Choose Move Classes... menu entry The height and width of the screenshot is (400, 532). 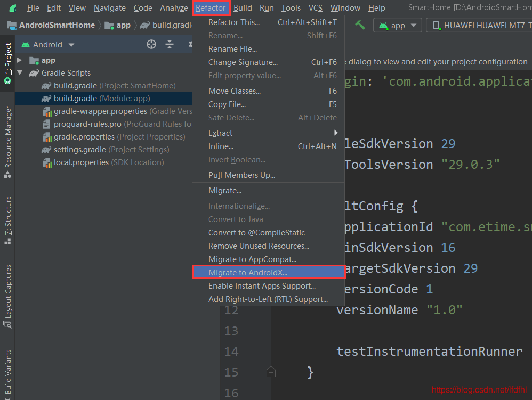(x=268, y=91)
